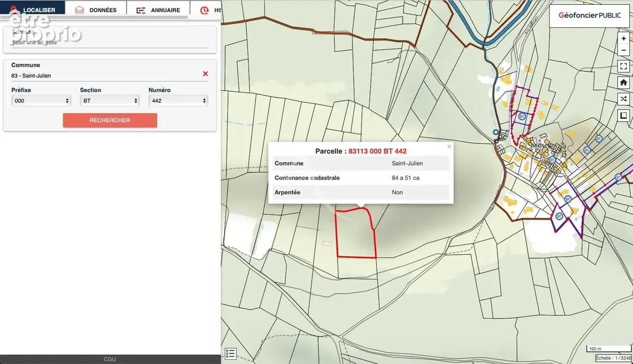The width and height of the screenshot is (633, 364).
Task: Click parcel reference 83113 000 BT 442
Action: point(378,151)
